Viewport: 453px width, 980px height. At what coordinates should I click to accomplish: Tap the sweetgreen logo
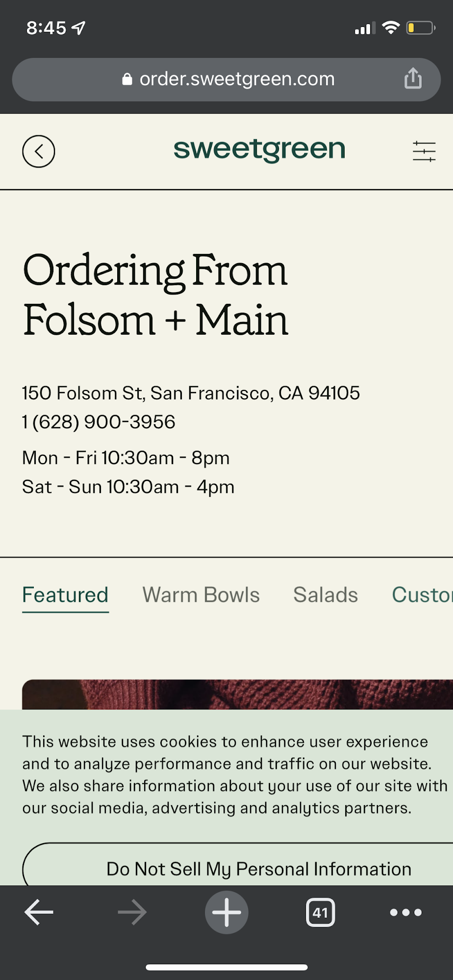point(259,149)
